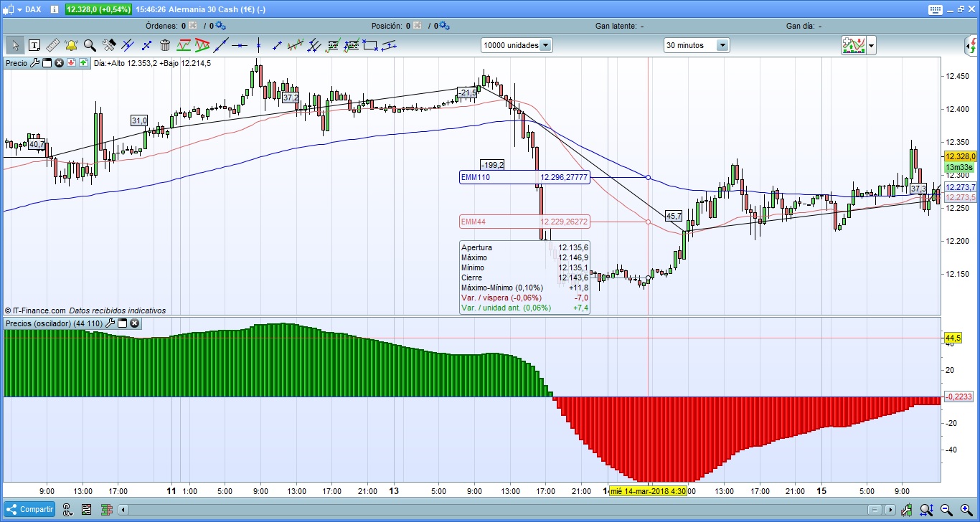Image resolution: width=980 pixels, height=522 pixels.
Task: Open the 30 minutos timeframe dropdown
Action: click(x=722, y=45)
